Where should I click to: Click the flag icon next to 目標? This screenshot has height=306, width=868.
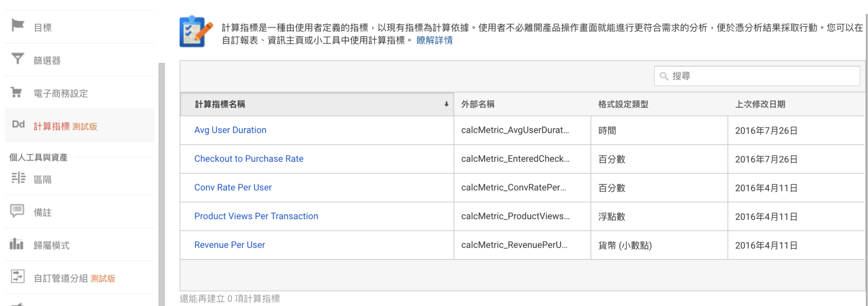[x=18, y=25]
